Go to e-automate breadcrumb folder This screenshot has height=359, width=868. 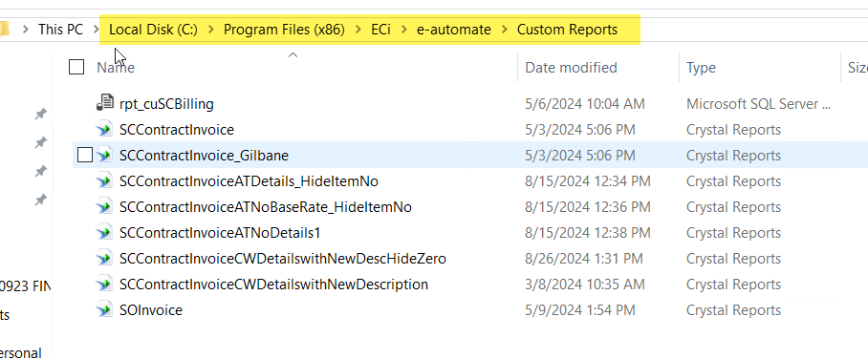pyautogui.click(x=453, y=30)
